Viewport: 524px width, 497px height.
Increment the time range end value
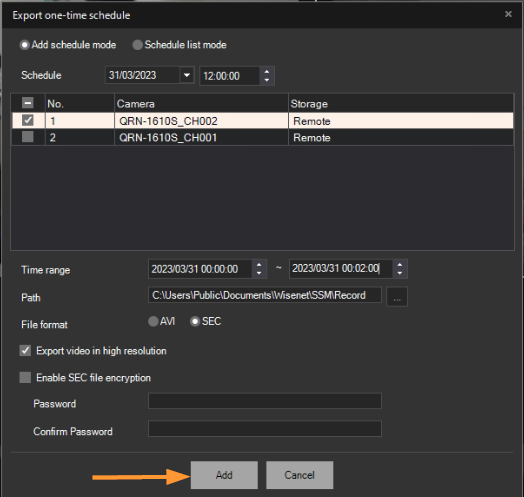400,265
